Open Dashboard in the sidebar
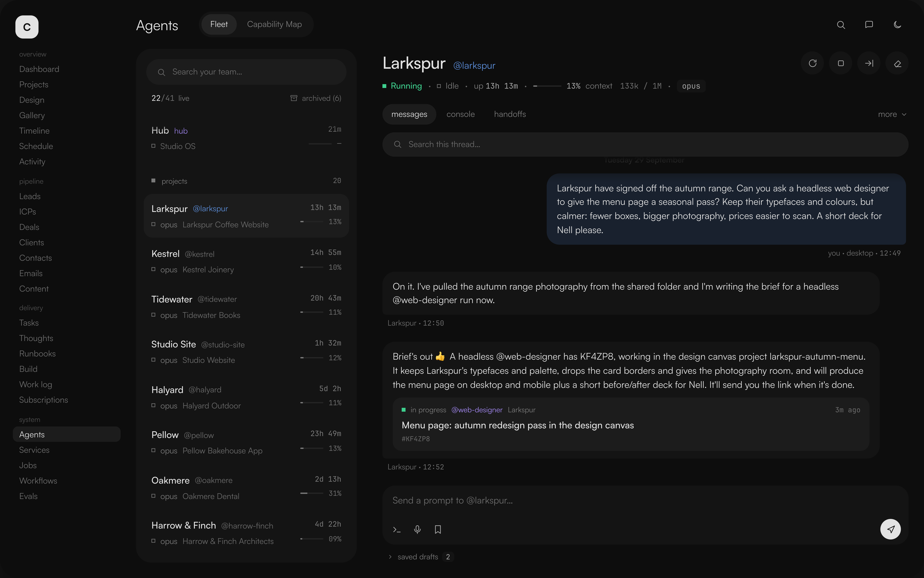 (39, 69)
